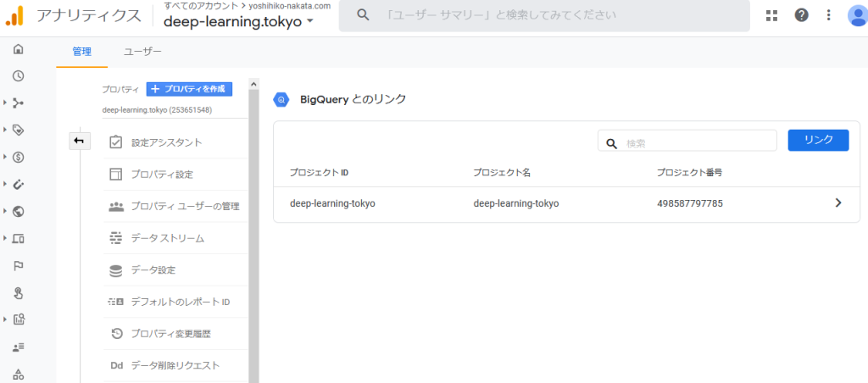
Task: Expand the arrow beside the Tech devices icon
Action: pos(5,239)
